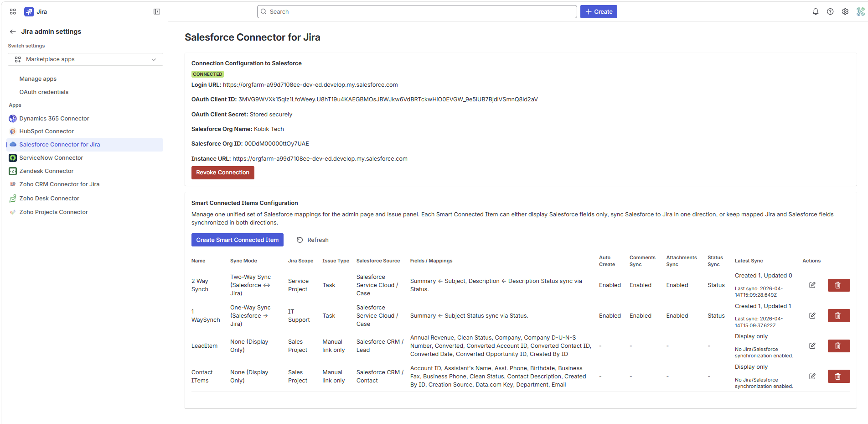868x424 pixels.
Task: Open the app switcher grid icon
Action: tap(13, 12)
